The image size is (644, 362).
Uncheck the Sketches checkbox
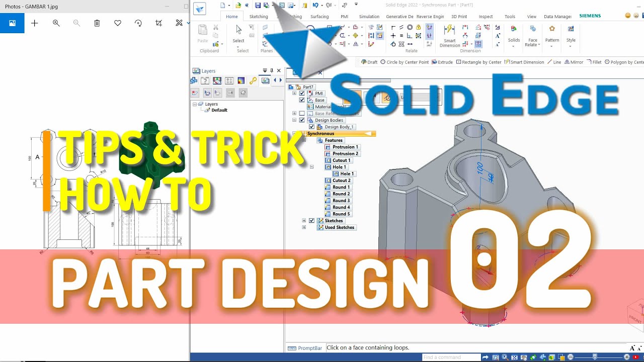(x=311, y=221)
